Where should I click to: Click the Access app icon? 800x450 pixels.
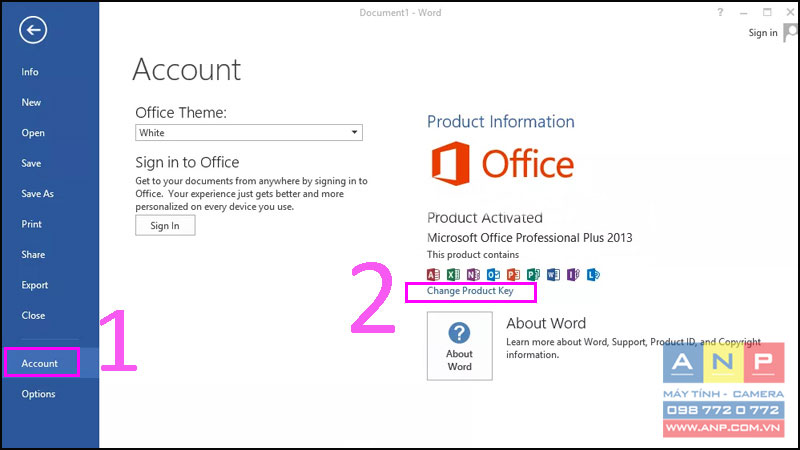433,274
